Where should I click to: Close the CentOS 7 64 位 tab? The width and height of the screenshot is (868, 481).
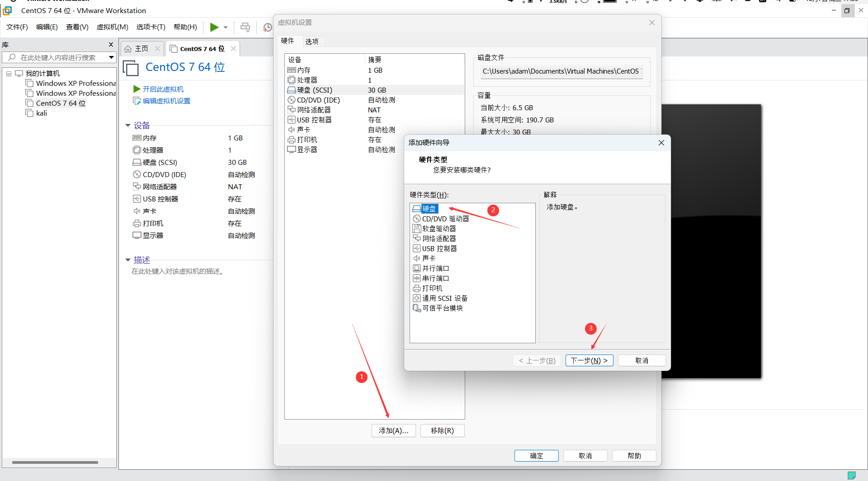point(233,48)
